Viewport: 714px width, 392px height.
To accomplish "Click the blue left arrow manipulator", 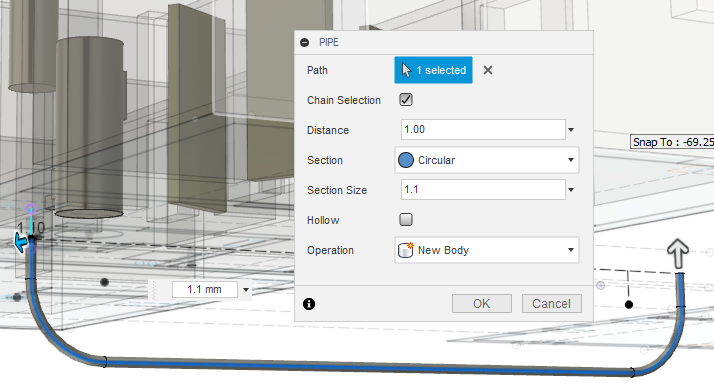I will click(x=20, y=242).
